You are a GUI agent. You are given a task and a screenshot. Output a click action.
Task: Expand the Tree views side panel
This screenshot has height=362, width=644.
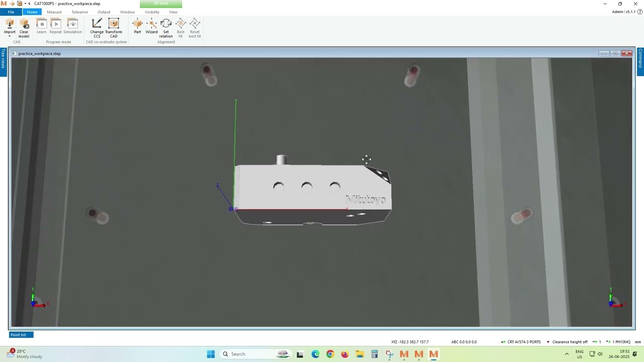coord(3,62)
